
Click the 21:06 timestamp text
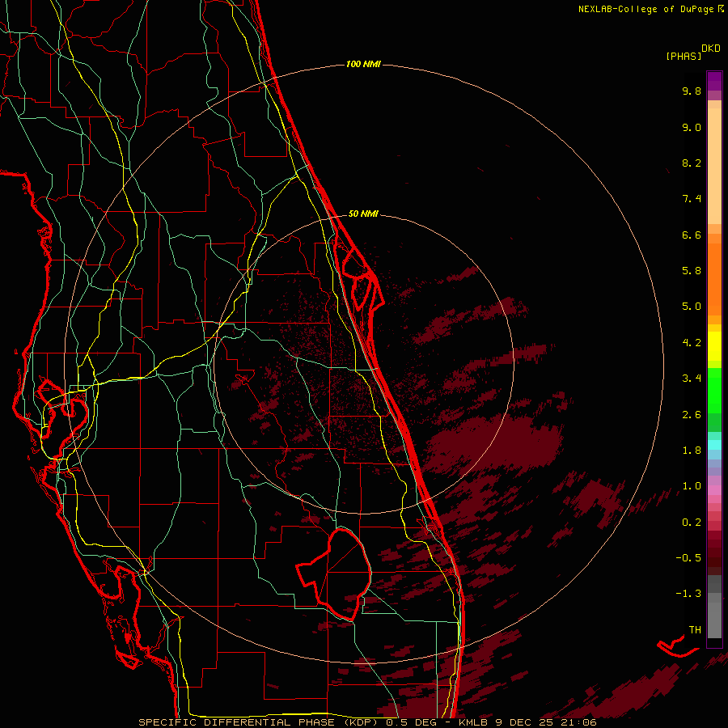coord(578,722)
